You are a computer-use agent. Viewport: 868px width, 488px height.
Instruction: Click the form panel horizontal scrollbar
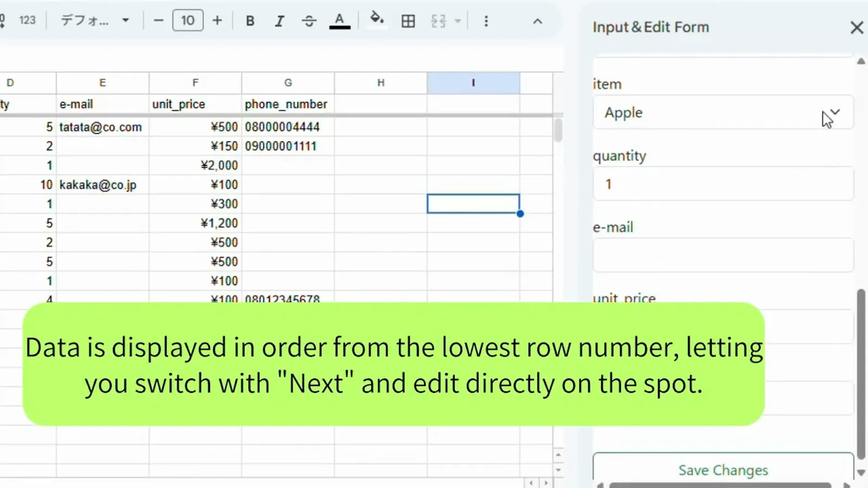point(720,485)
